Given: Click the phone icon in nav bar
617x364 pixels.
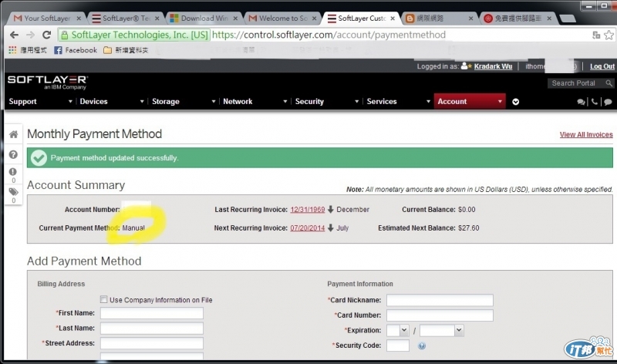Looking at the screenshot, I should pos(595,102).
